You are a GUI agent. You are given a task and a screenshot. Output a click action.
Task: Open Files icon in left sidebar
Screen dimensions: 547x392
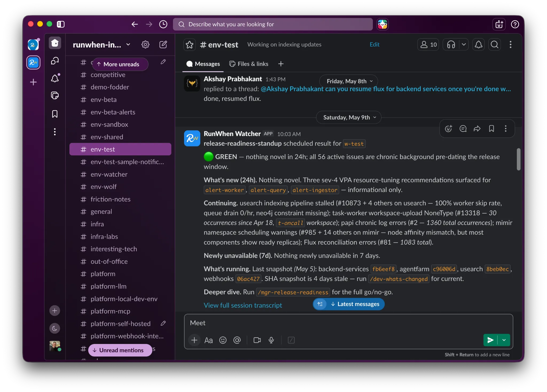[x=55, y=96]
